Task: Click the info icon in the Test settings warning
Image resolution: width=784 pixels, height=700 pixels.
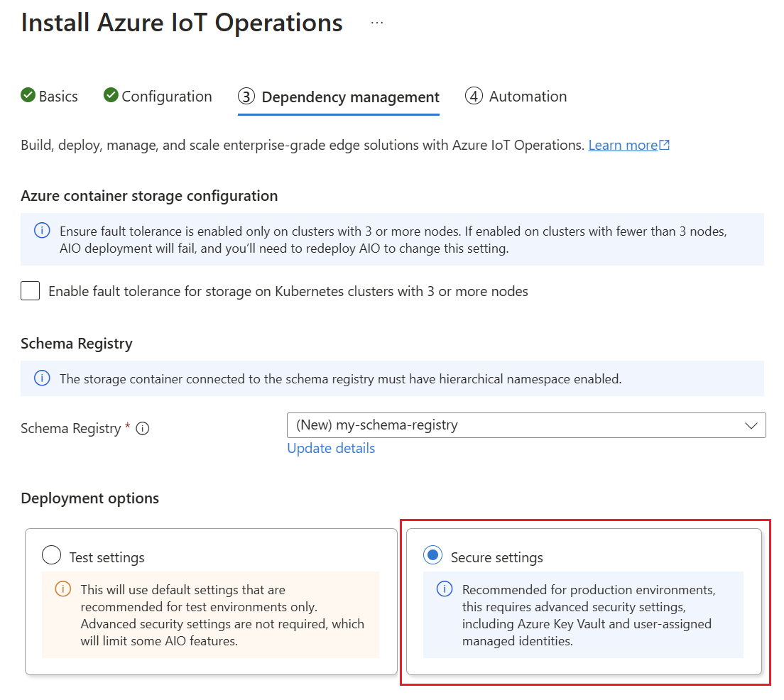Action: 64,589
